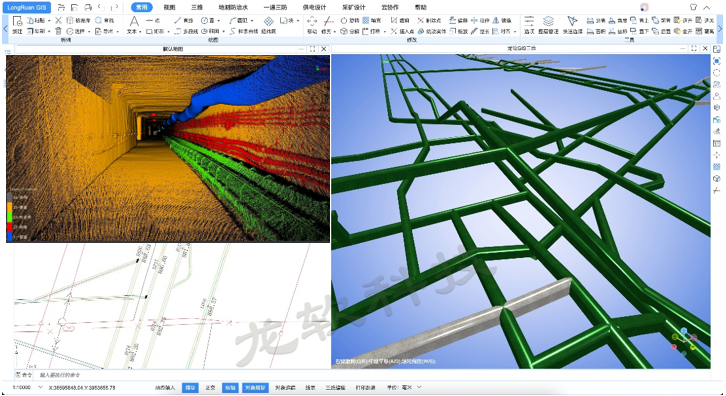Click the scissors cut icon
This screenshot has height=396, width=726.
click(58, 20)
